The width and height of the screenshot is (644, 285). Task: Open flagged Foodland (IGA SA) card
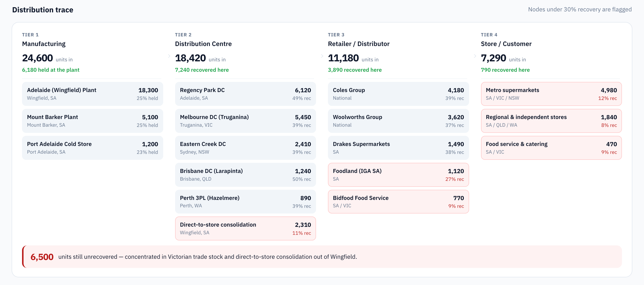[399, 175]
